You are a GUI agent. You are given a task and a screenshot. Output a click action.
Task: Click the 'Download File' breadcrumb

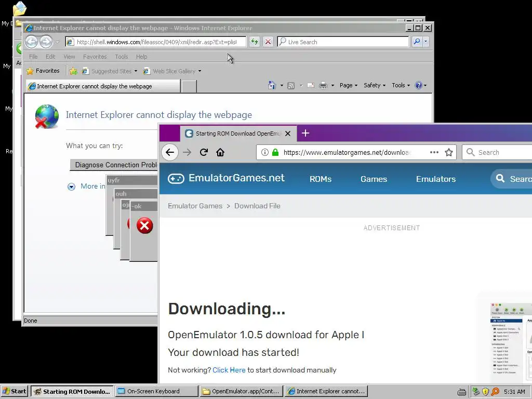click(257, 206)
